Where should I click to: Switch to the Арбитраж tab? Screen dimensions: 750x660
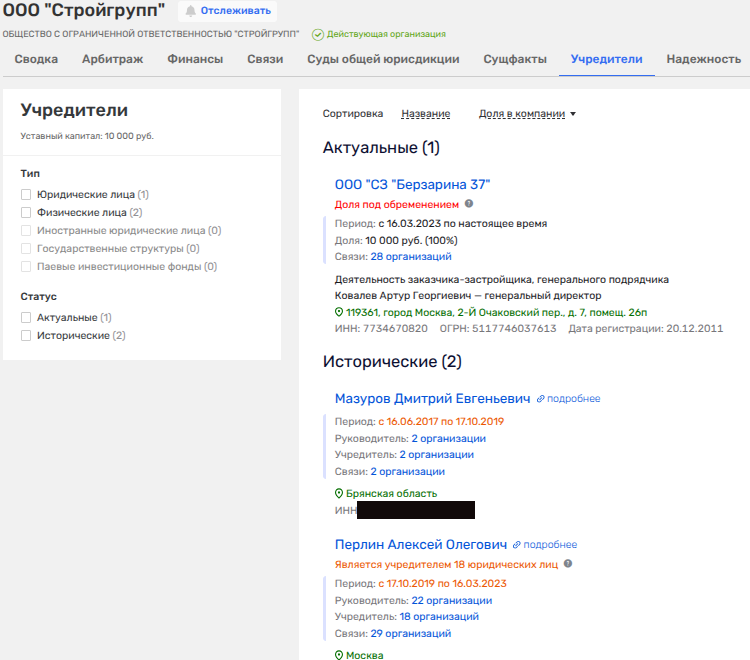coord(112,59)
